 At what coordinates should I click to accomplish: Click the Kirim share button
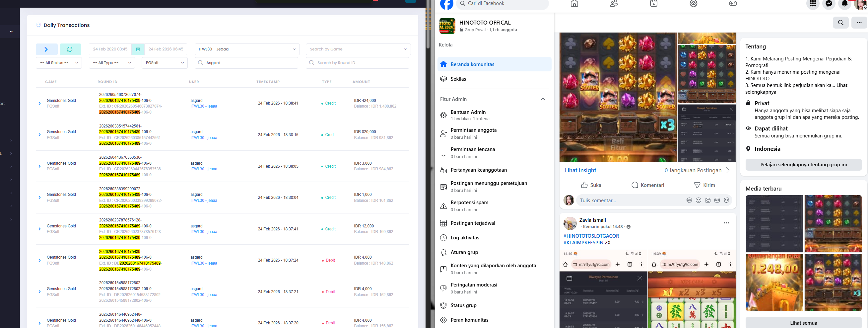click(x=704, y=185)
